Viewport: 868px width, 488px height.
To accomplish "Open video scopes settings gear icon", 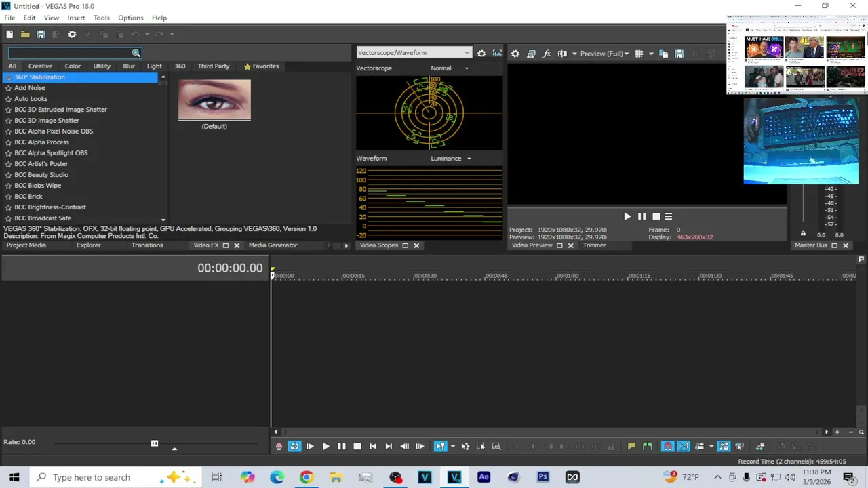I will point(481,53).
